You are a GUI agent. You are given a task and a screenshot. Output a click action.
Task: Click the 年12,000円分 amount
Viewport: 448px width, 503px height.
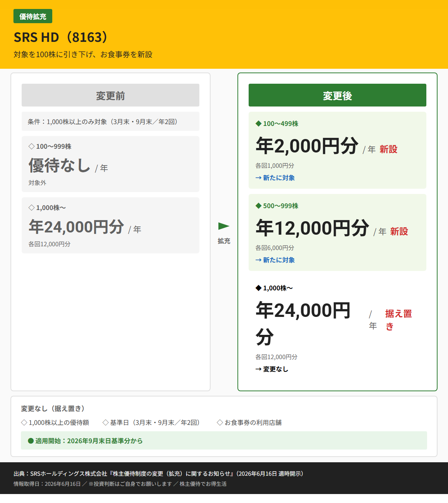click(312, 228)
